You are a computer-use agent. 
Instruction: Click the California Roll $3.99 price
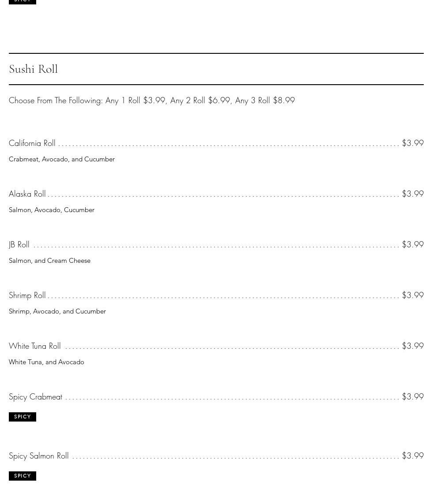point(412,143)
